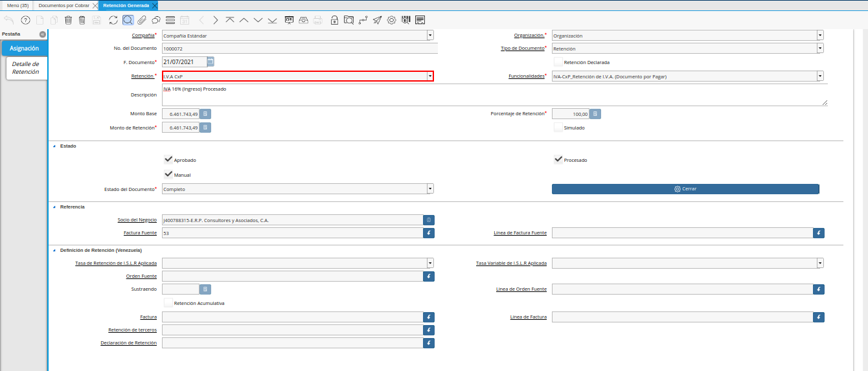Go to next record down-chevron icon
Screen dimensions: 868x371
(x=258, y=20)
